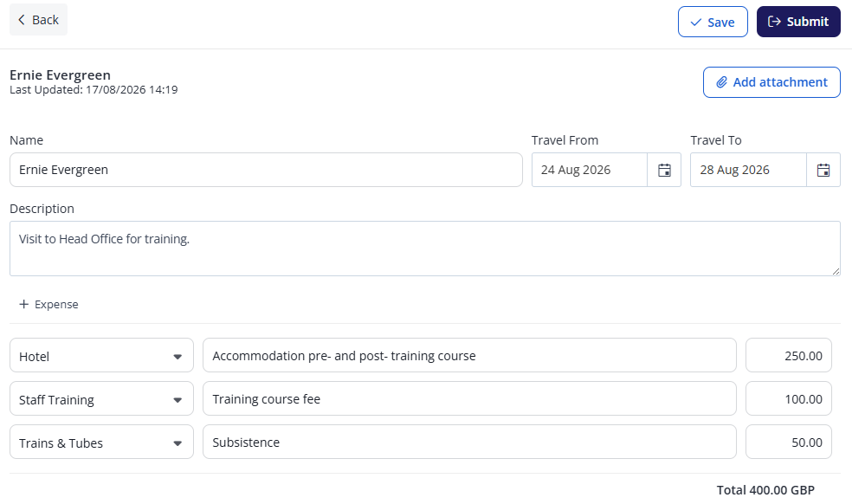
Task: Click the Travel To date field
Action: point(748,170)
